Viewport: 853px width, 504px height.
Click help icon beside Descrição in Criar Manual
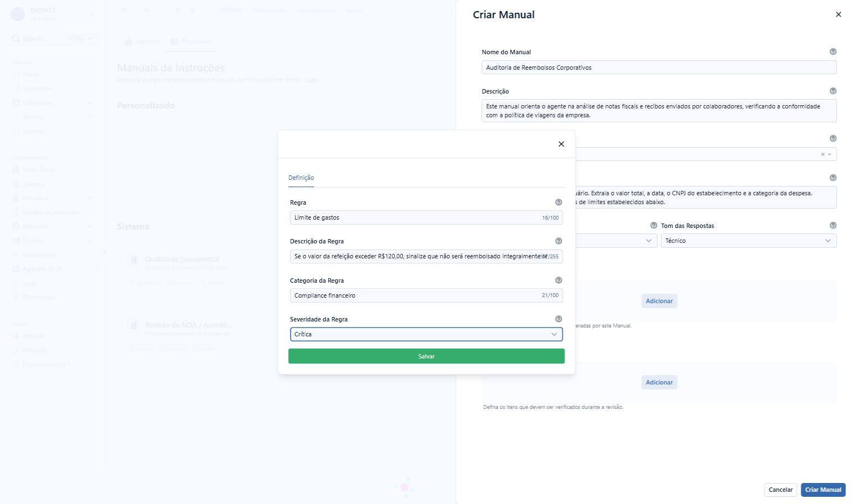pos(833,91)
